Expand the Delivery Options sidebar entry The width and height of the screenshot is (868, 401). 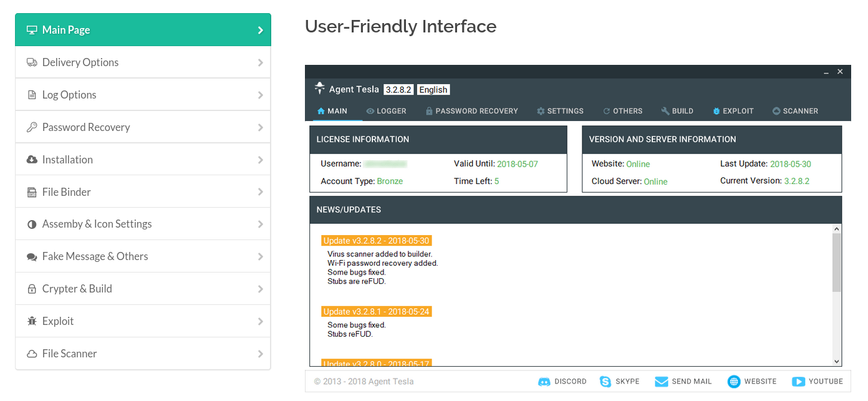coord(261,62)
